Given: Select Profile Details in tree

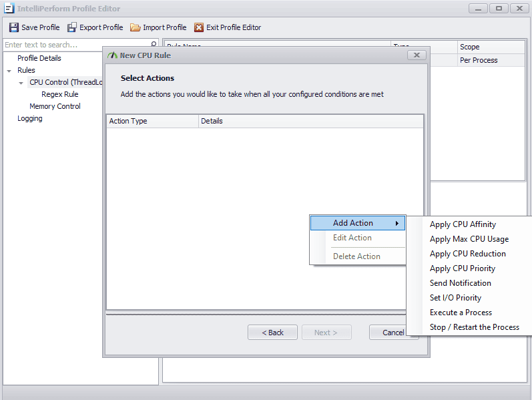Looking at the screenshot, I should [39, 58].
